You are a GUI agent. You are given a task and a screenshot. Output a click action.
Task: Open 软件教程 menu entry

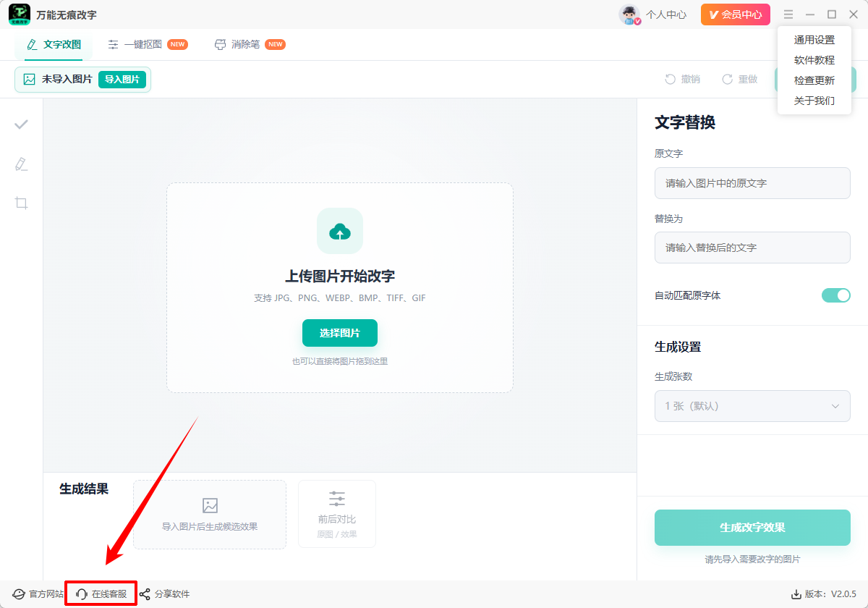click(x=814, y=60)
